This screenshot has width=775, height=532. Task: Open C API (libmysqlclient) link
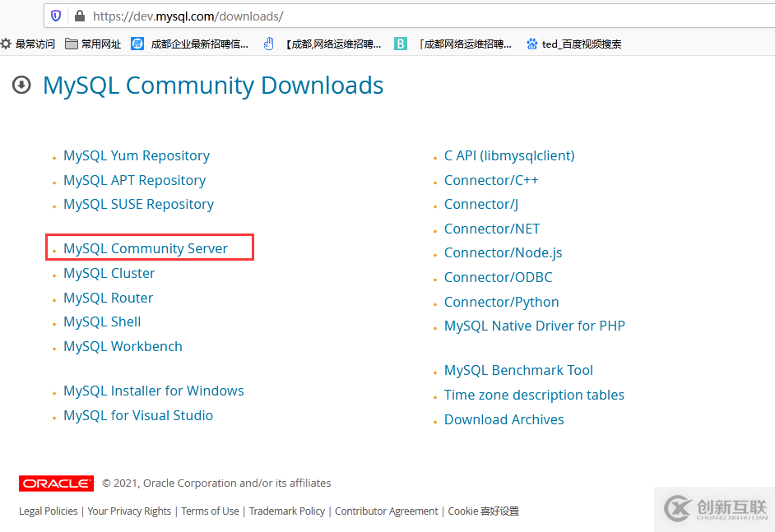click(x=509, y=155)
